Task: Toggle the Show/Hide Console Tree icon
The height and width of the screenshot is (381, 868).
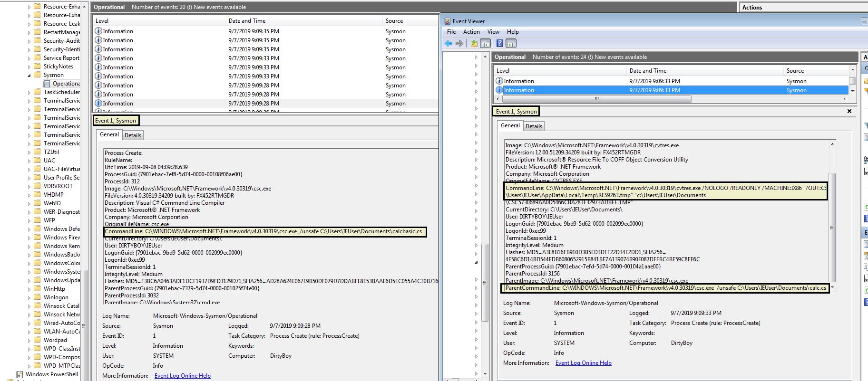Action: click(x=485, y=44)
